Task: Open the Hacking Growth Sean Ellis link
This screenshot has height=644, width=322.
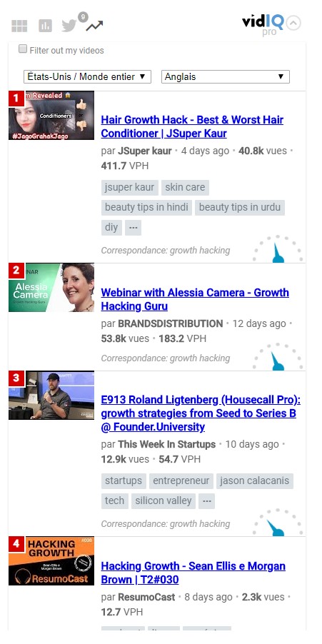Action: click(x=193, y=573)
